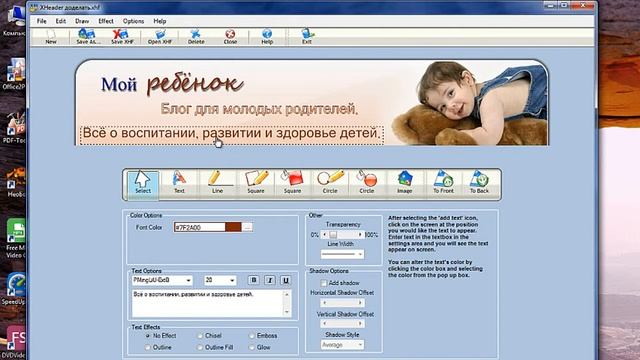
Task: Click the Transparency right arrow
Action: coord(360,235)
